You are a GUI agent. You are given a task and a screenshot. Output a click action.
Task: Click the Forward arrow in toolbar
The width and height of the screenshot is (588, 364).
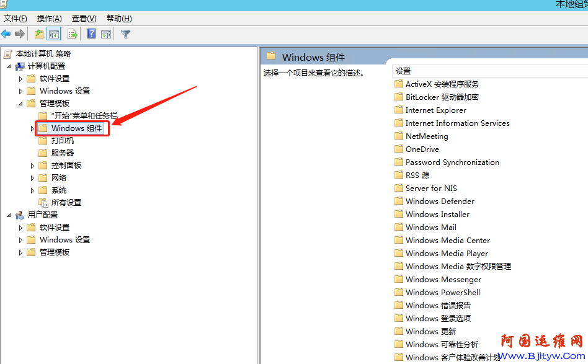[x=20, y=34]
